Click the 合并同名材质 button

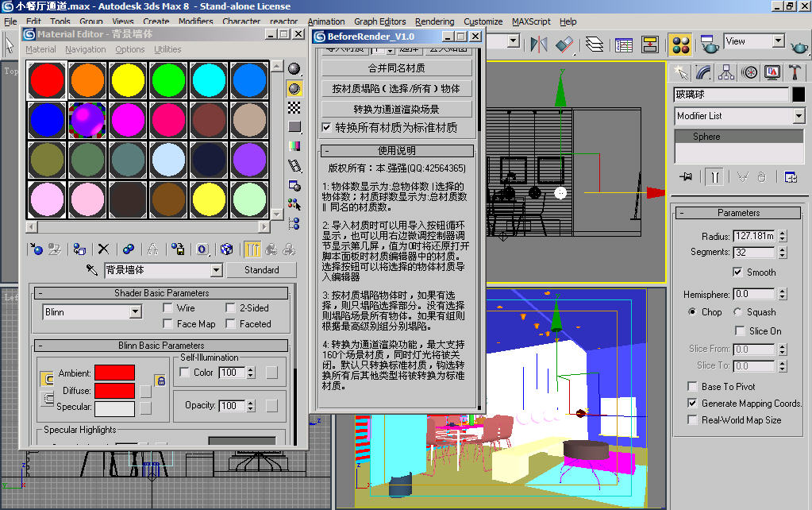(396, 68)
